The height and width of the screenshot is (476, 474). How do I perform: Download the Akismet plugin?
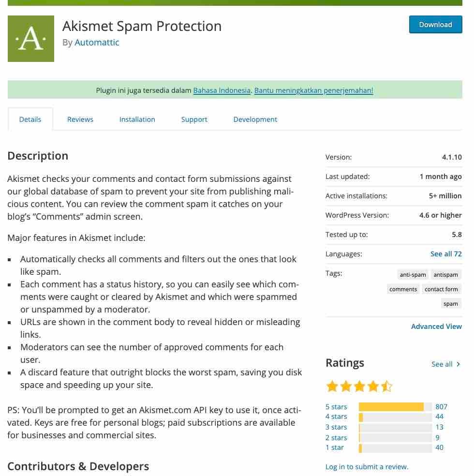tap(435, 24)
